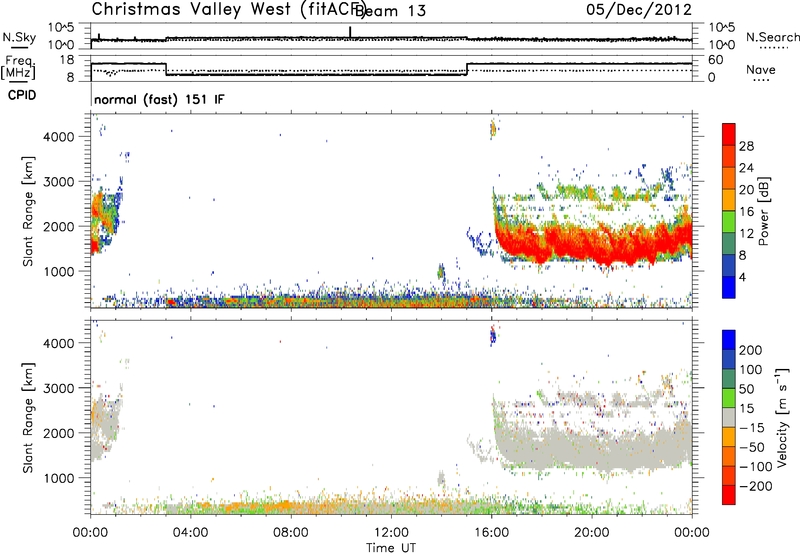Click the 200 tick on Velocity colorbar
The width and height of the screenshot is (800, 554).
pyautogui.click(x=751, y=350)
